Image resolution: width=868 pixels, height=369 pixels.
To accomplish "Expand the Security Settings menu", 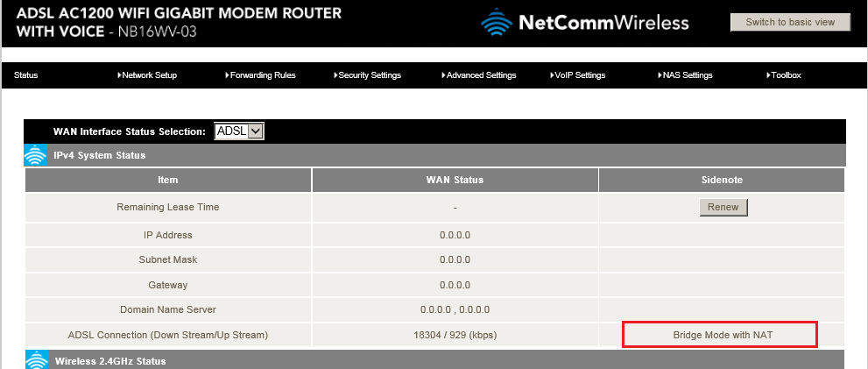I will pos(367,75).
